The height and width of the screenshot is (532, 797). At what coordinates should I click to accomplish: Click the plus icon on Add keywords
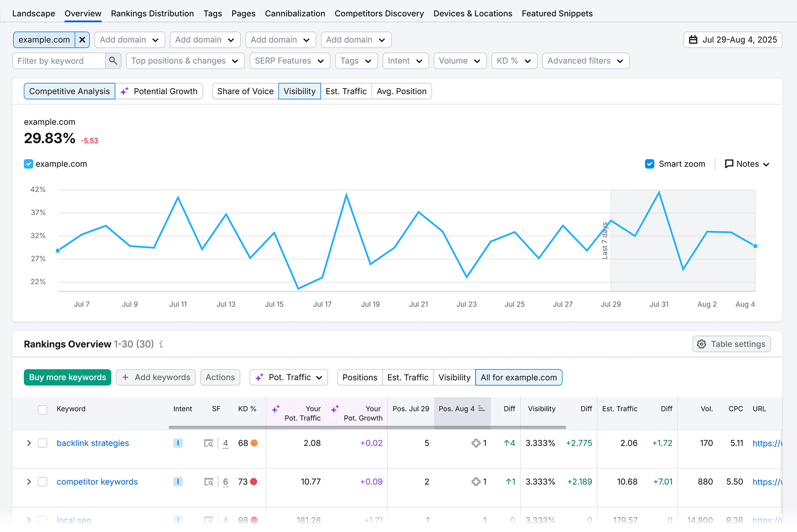(126, 377)
